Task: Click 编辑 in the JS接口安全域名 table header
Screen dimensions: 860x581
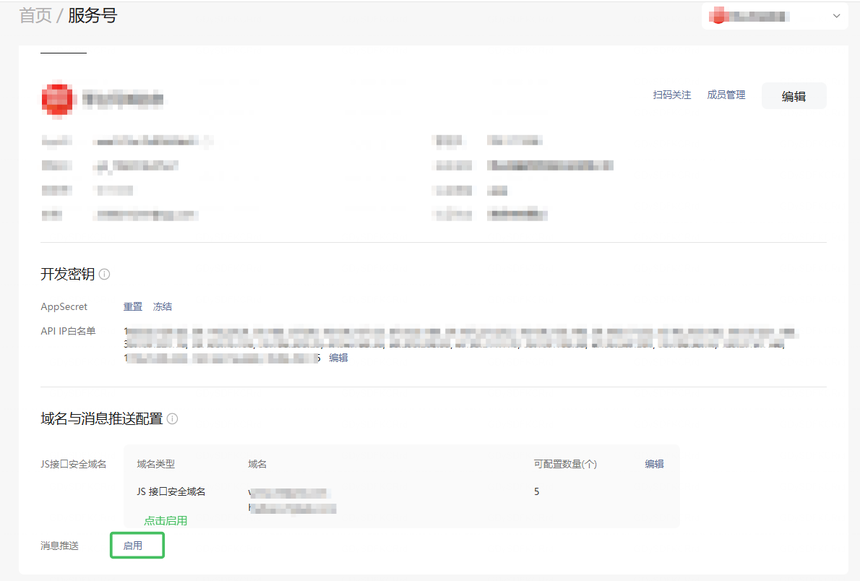Action: click(654, 464)
